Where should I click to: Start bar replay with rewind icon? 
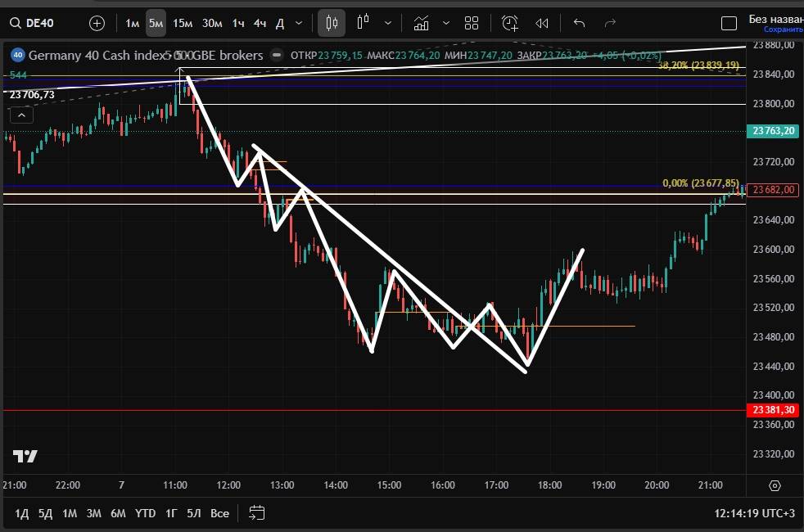click(541, 23)
